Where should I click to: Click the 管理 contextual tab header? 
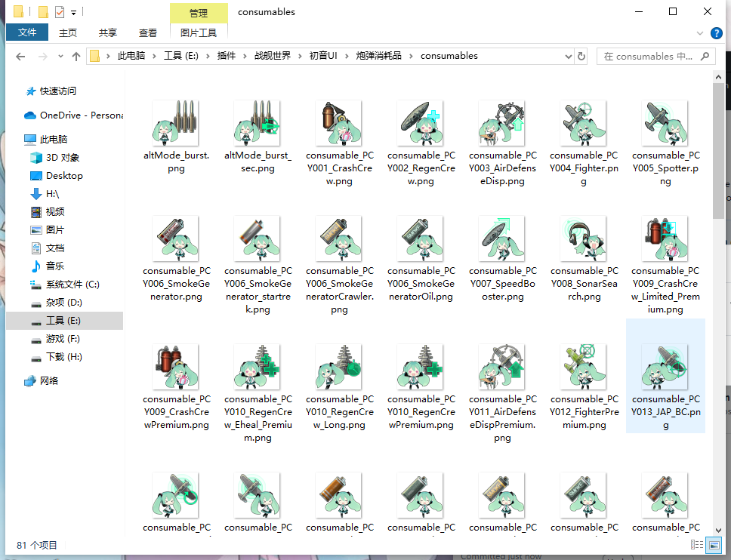199,13
